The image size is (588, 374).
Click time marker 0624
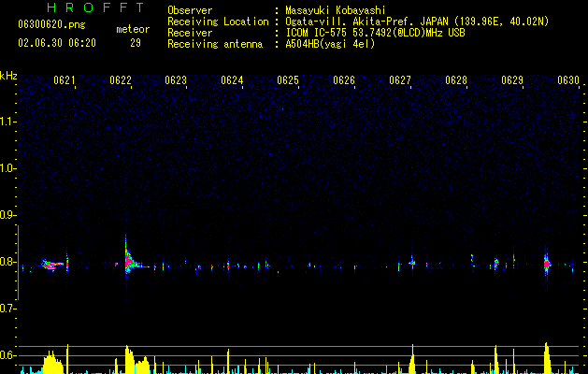click(x=232, y=80)
